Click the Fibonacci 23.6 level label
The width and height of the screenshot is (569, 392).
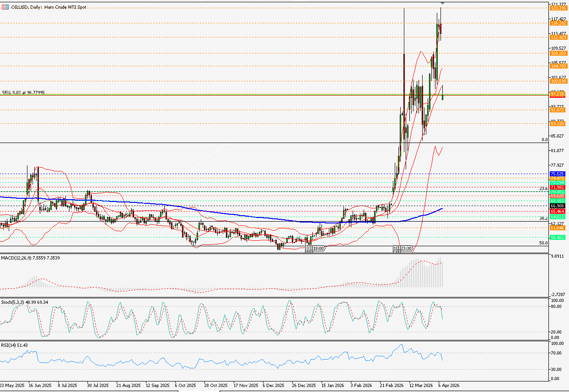[543, 189]
